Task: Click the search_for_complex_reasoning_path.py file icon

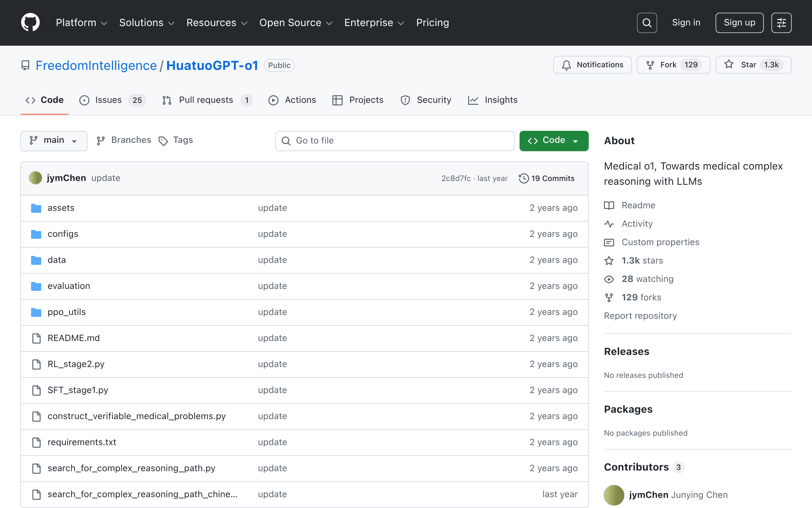Action: point(36,468)
